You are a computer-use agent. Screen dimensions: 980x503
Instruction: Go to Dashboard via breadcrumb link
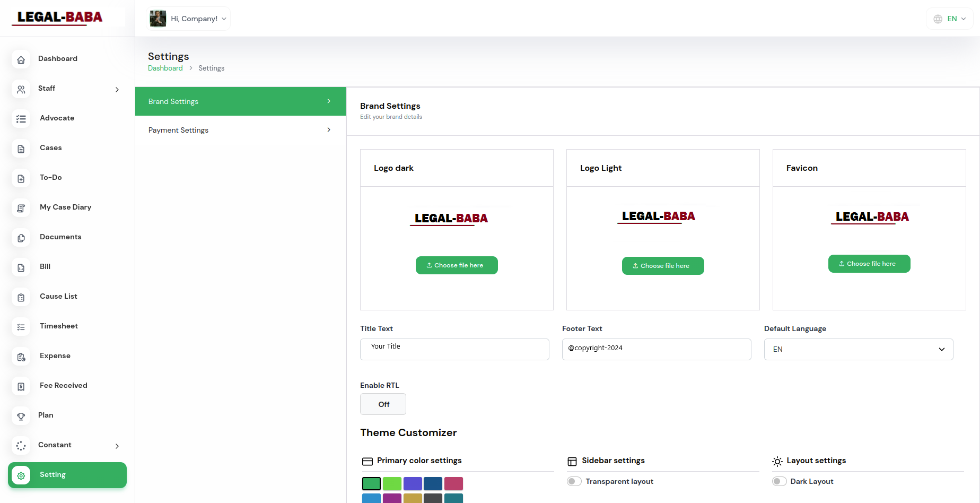click(x=165, y=68)
